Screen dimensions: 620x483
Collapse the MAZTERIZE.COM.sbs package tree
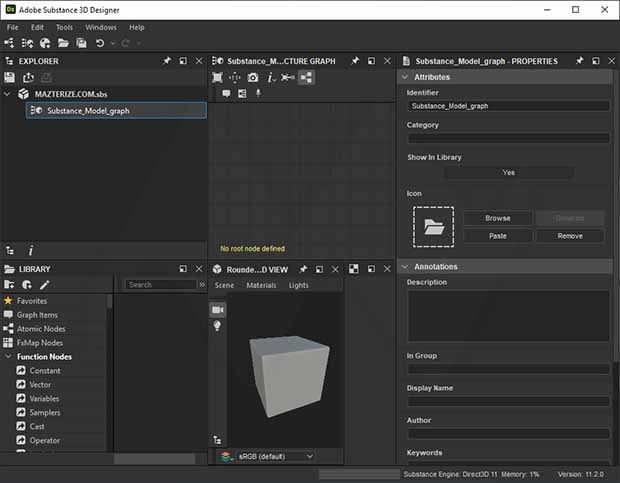[x=7, y=94]
